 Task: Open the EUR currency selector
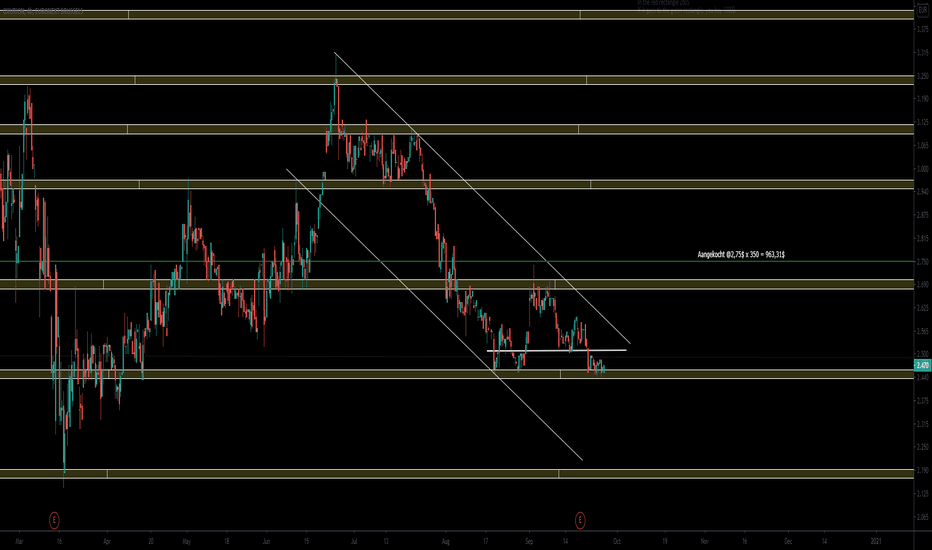click(922, 10)
